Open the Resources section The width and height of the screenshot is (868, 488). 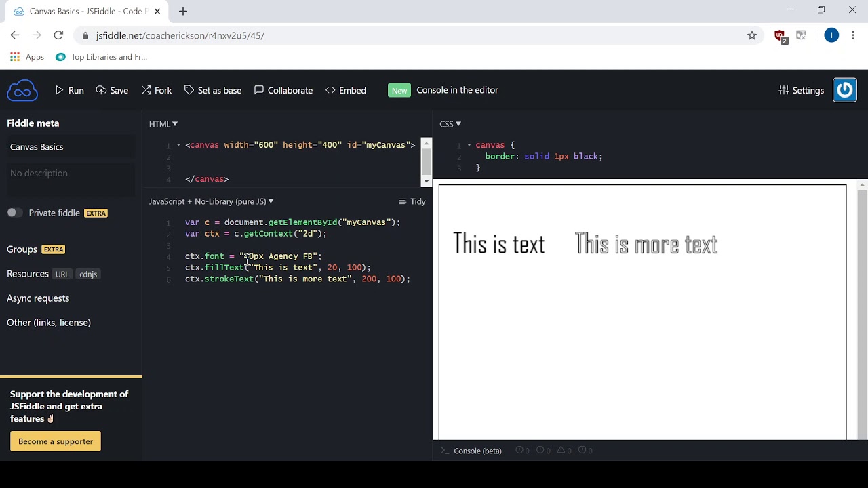[28, 274]
